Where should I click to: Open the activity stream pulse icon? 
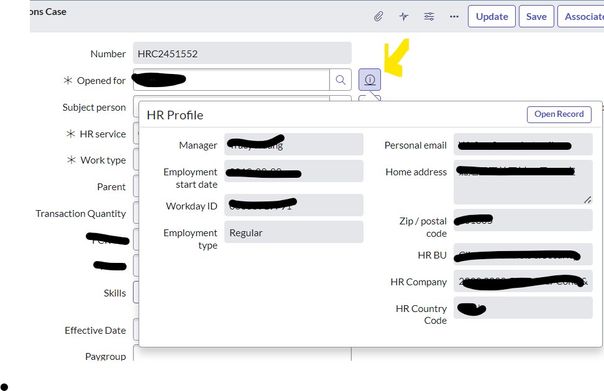404,17
